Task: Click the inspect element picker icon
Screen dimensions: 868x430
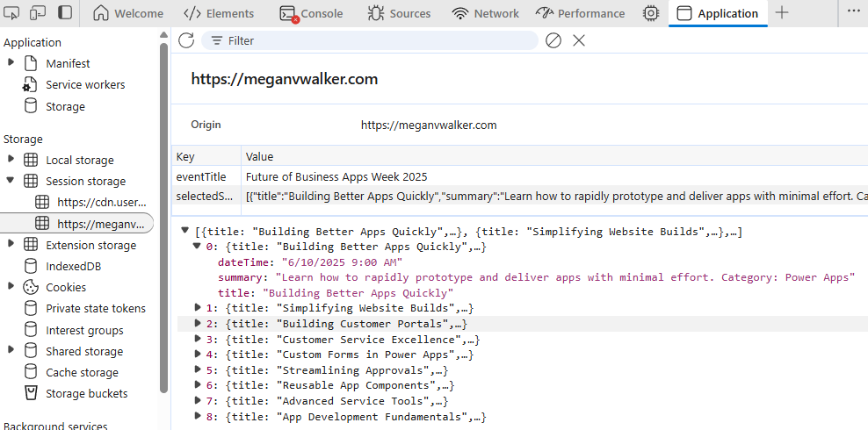Action: (12, 13)
